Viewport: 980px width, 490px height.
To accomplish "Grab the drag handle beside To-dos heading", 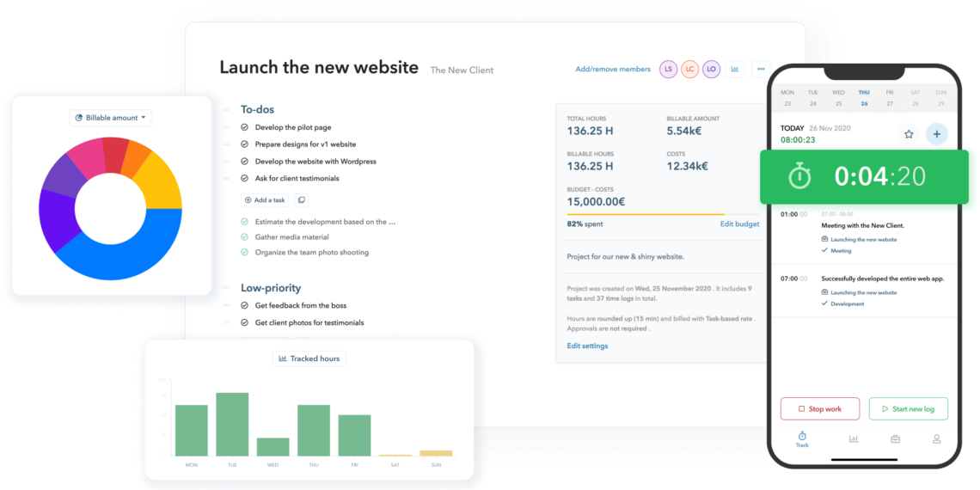I will tap(226, 109).
